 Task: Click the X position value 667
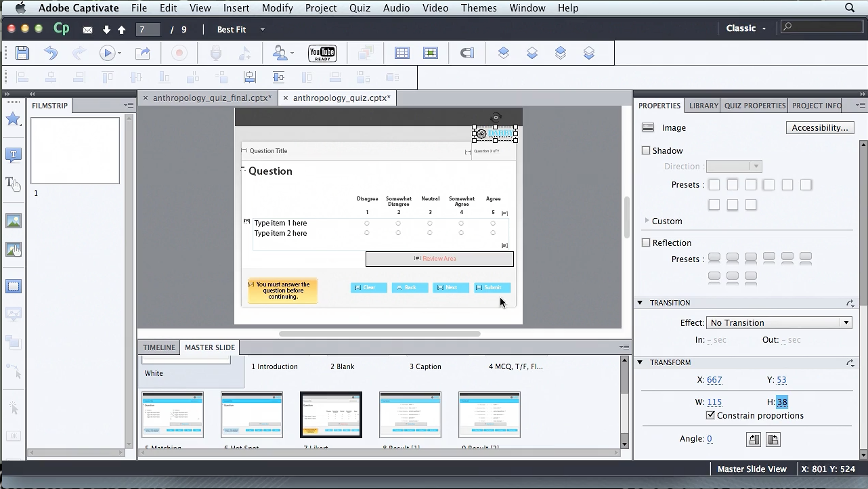pyautogui.click(x=714, y=380)
